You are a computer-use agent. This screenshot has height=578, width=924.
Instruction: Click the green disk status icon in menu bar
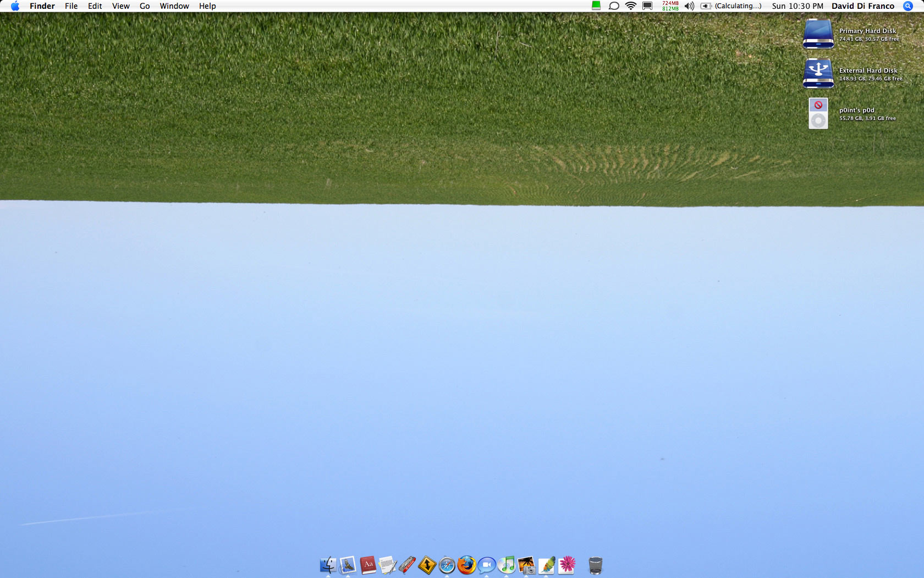tap(596, 6)
